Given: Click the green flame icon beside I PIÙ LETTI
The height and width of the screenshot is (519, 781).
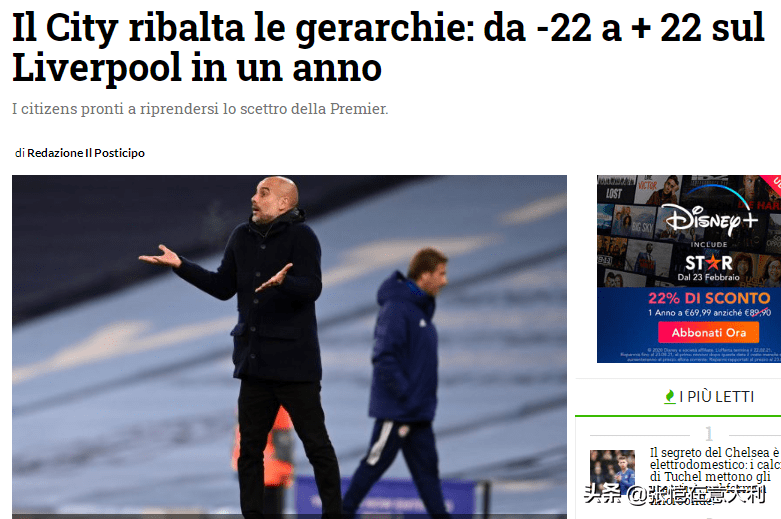Looking at the screenshot, I should 670,396.
